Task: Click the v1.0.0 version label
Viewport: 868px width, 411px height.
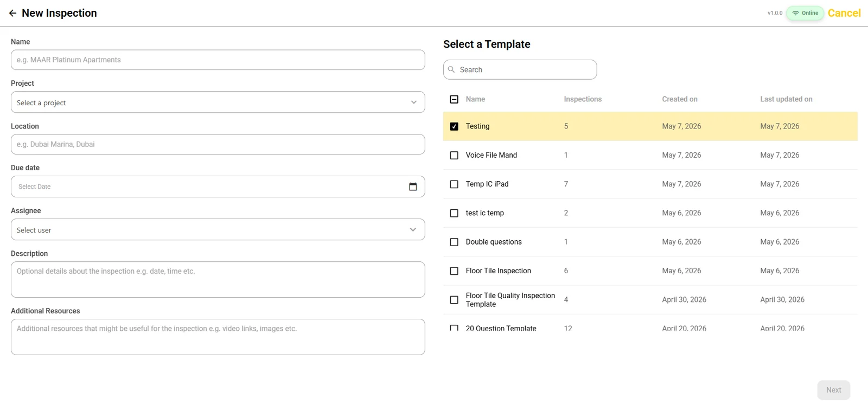Action: click(x=775, y=13)
